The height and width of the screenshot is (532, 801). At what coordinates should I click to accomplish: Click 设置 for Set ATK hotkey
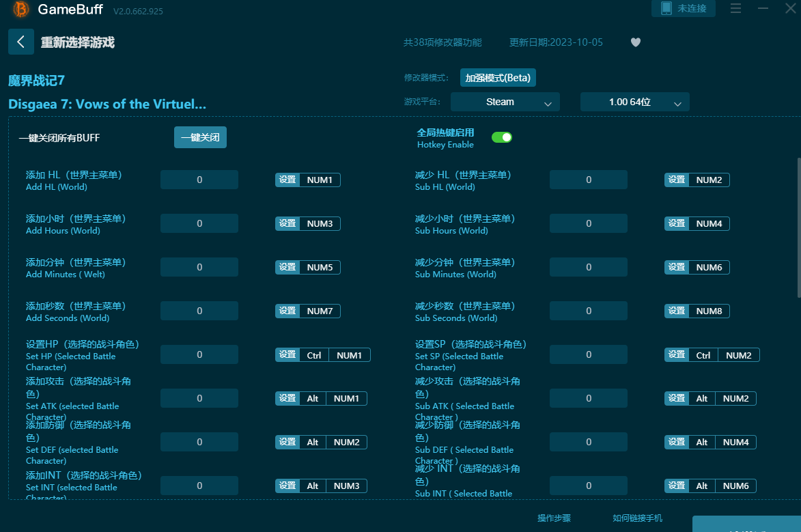(287, 398)
